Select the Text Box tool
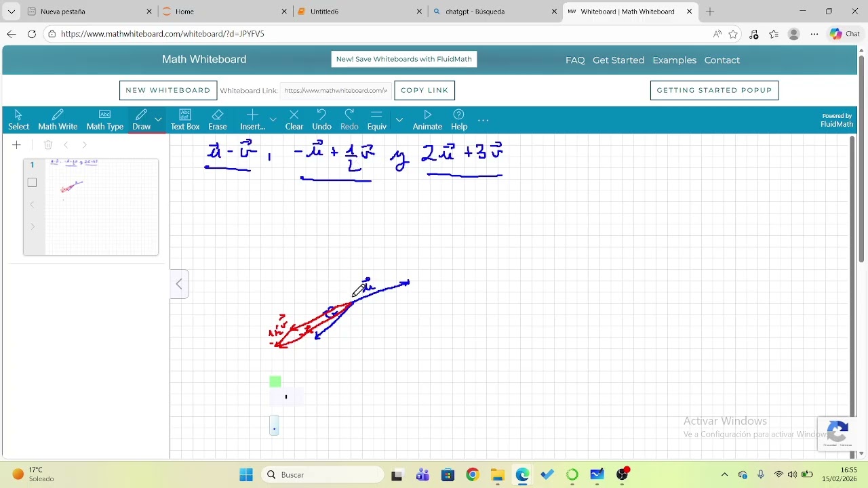Image resolution: width=868 pixels, height=488 pixels. [185, 120]
